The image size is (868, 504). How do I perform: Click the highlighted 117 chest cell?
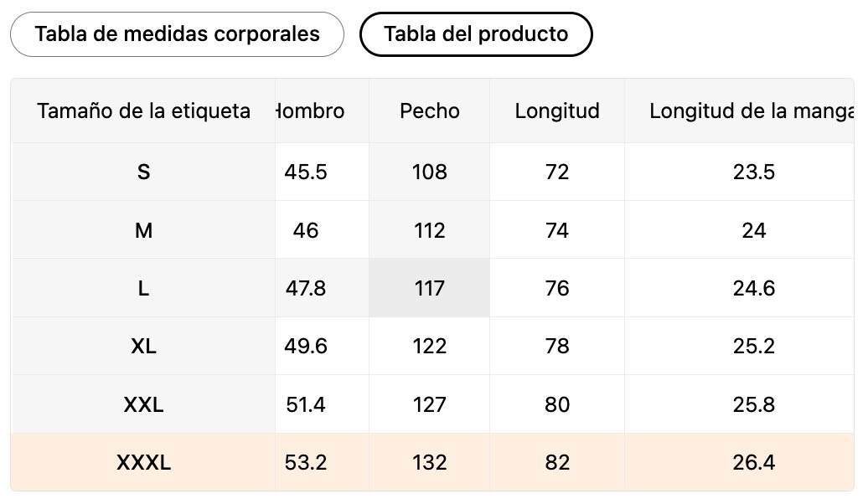429,288
